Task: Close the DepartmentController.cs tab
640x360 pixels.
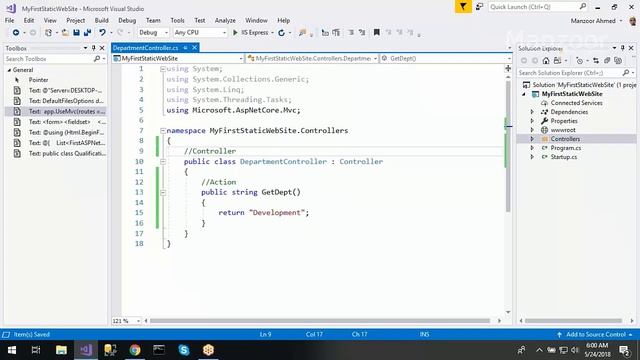Action: pos(195,48)
